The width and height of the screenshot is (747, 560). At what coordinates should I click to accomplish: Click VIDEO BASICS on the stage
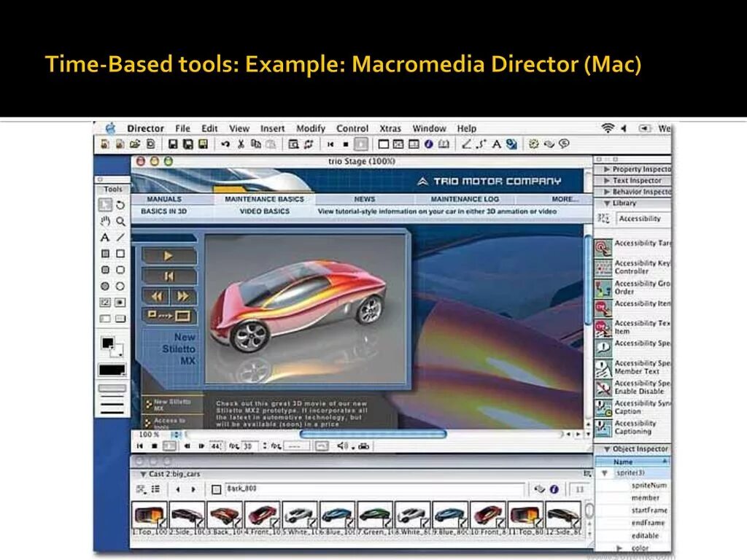[264, 211]
